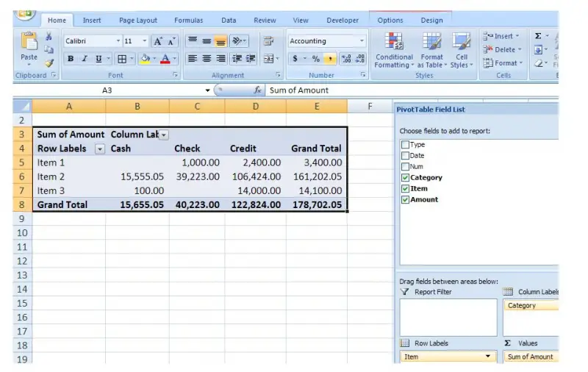The image size is (588, 372).
Task: Click the Orientation text angle icon
Action: click(237, 40)
